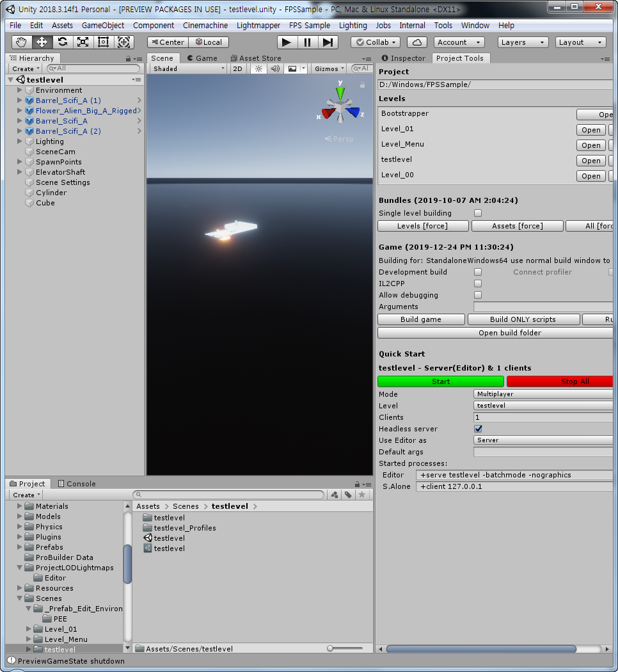Open the Gizmos dropdown

(x=329, y=68)
